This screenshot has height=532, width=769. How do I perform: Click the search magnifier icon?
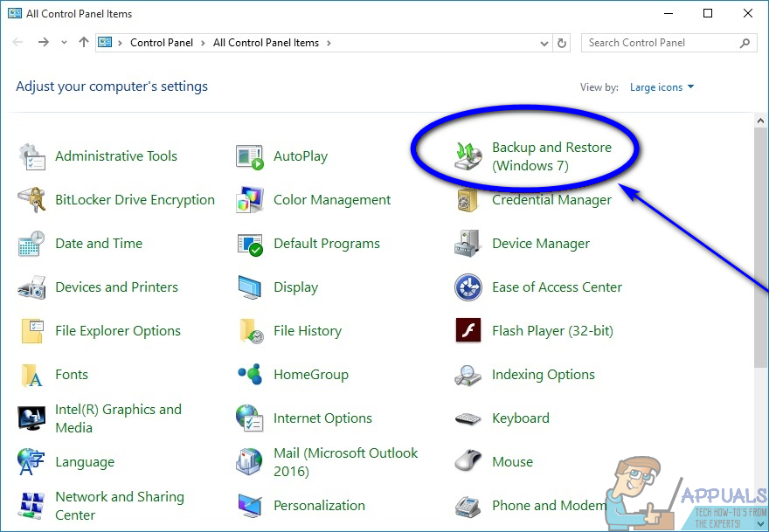click(745, 43)
